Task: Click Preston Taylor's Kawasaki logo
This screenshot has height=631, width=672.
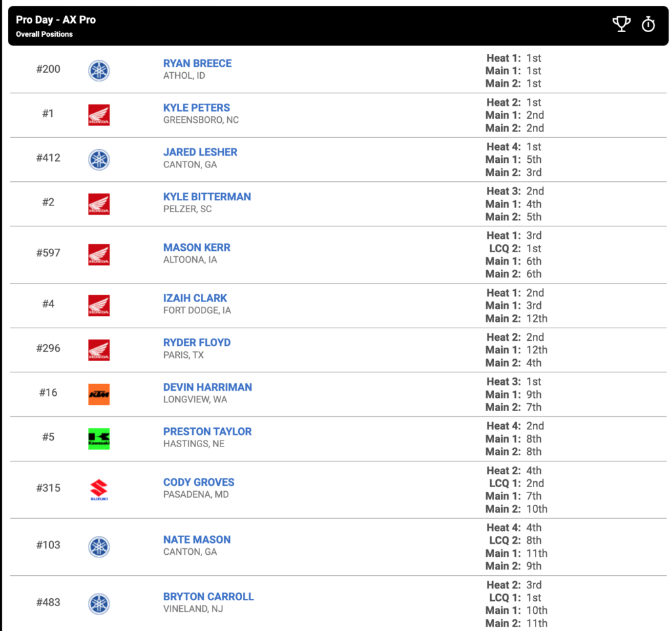Action: point(99,439)
